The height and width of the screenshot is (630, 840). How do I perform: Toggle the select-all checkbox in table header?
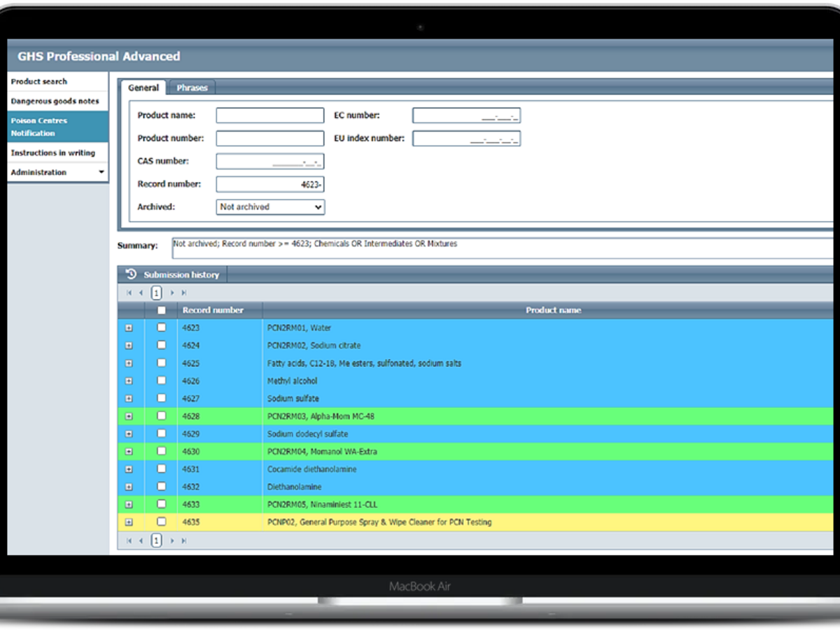coord(162,310)
